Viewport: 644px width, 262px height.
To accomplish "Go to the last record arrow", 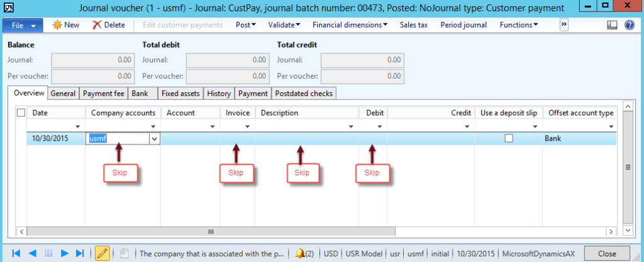I will click(80, 253).
